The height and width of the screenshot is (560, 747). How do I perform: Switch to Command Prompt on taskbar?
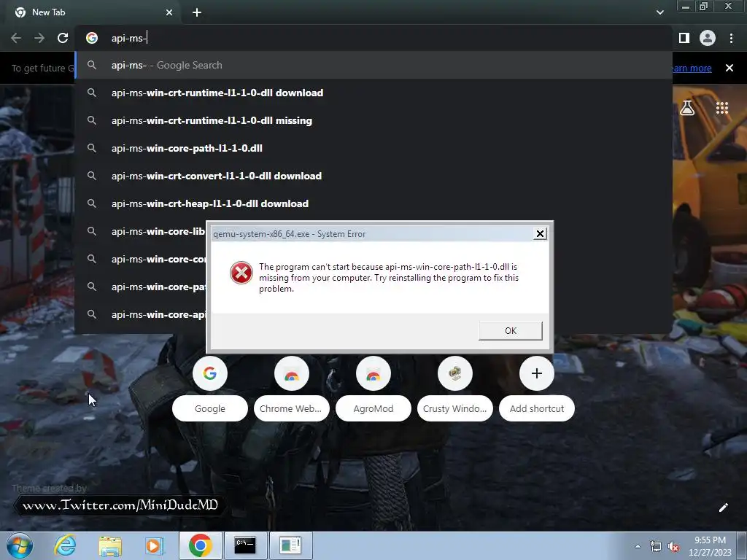[245, 545]
